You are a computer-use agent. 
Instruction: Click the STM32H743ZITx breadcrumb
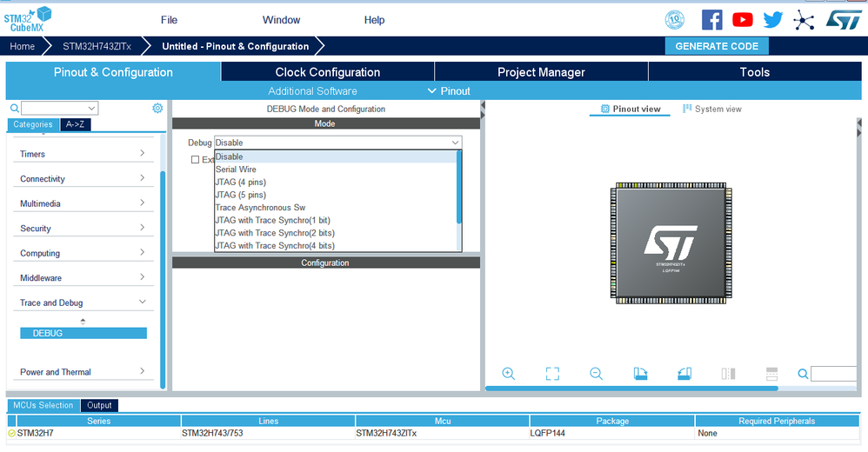97,46
